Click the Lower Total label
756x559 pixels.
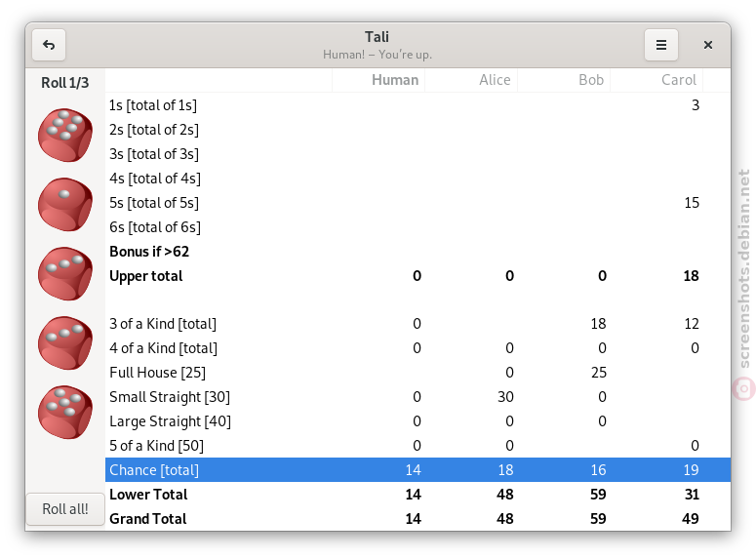pyautogui.click(x=148, y=495)
